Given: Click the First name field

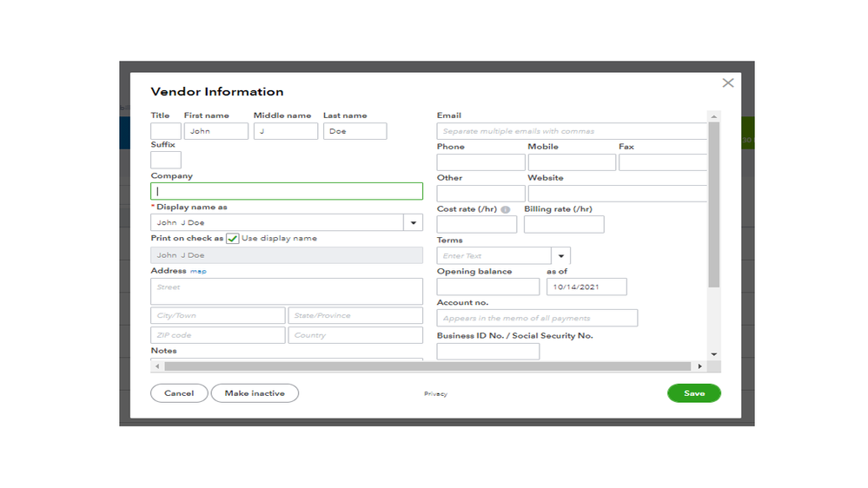Looking at the screenshot, I should [215, 131].
